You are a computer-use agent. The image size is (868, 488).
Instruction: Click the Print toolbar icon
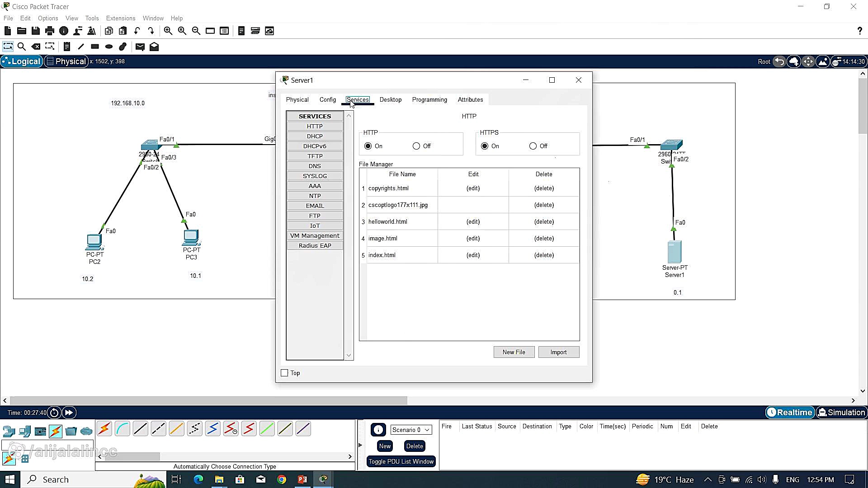[x=50, y=31]
